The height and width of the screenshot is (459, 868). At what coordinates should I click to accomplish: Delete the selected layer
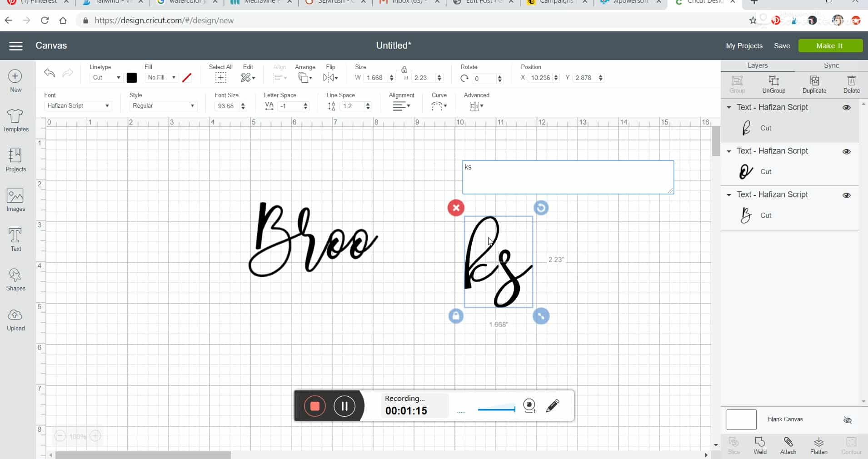tap(852, 80)
